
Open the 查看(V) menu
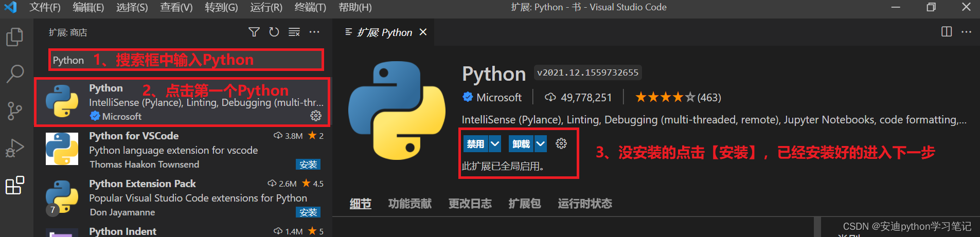176,7
